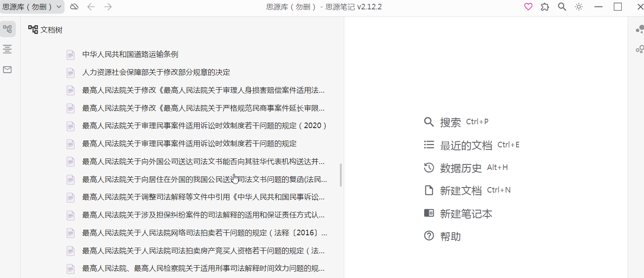This screenshot has height=278, width=644.
Task: Open document about 涉及担保纠纷案件的司法解释
Action: (x=204, y=215)
